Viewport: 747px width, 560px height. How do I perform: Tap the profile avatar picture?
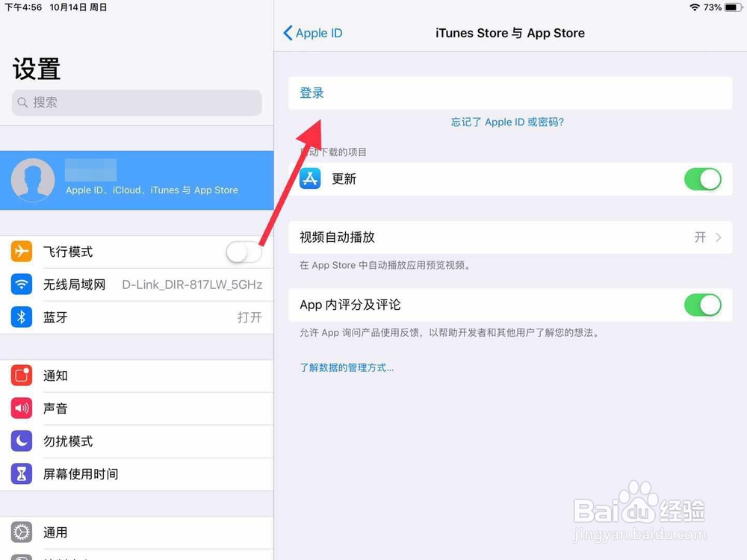point(33,180)
